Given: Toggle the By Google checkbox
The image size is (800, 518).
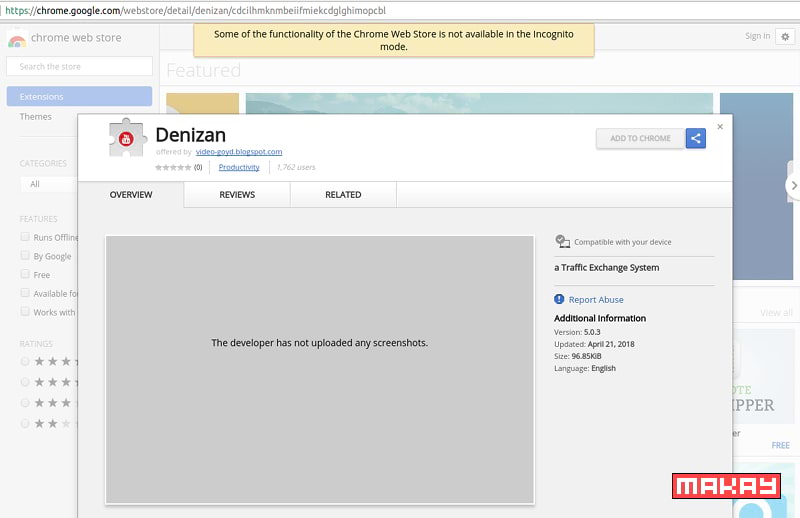Looking at the screenshot, I should tap(24, 255).
